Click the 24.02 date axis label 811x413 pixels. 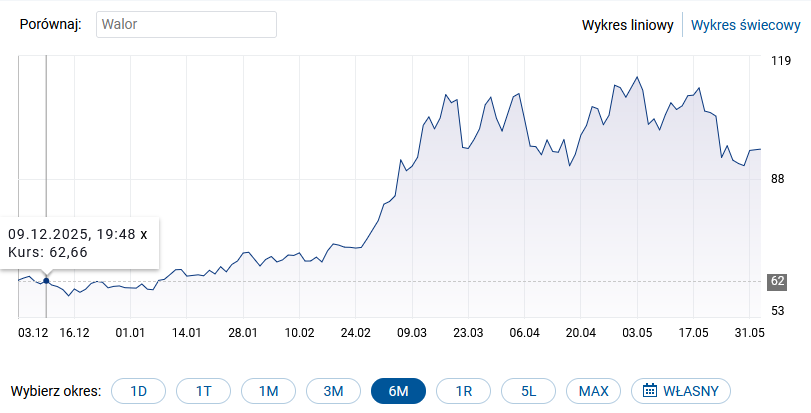tap(355, 333)
